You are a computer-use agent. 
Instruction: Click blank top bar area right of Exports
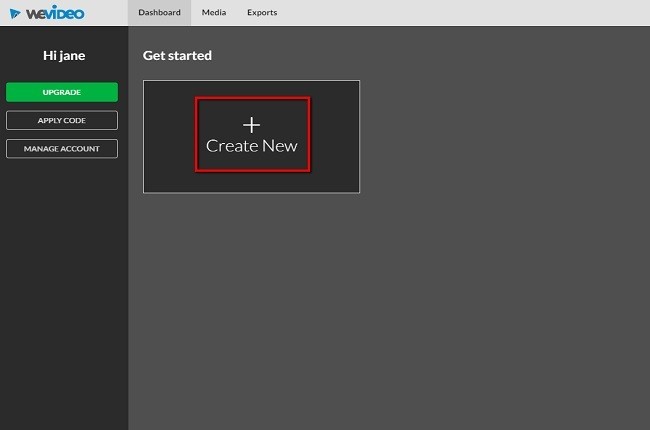[460, 13]
